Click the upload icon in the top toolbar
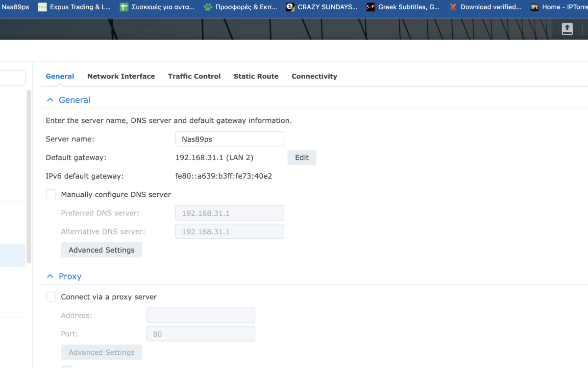The height and width of the screenshot is (368, 588). point(567,29)
